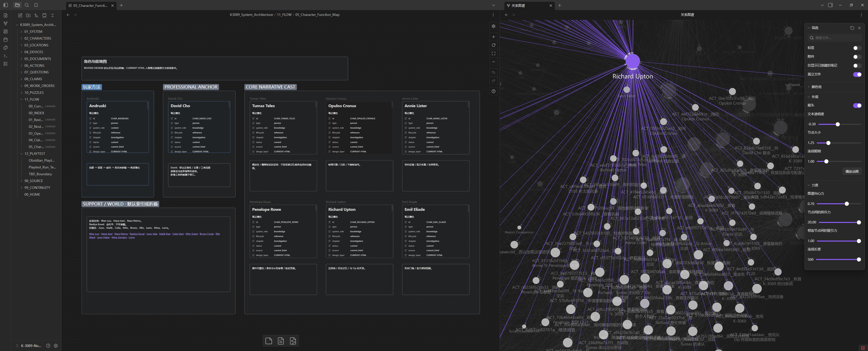
Task: Click the new note pencil icon
Action: (20, 15)
